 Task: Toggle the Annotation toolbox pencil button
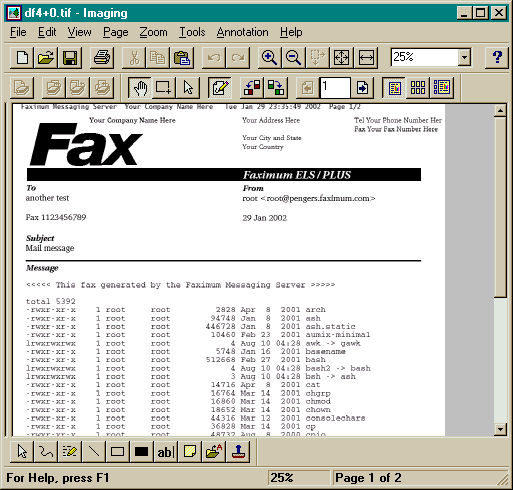pos(220,88)
